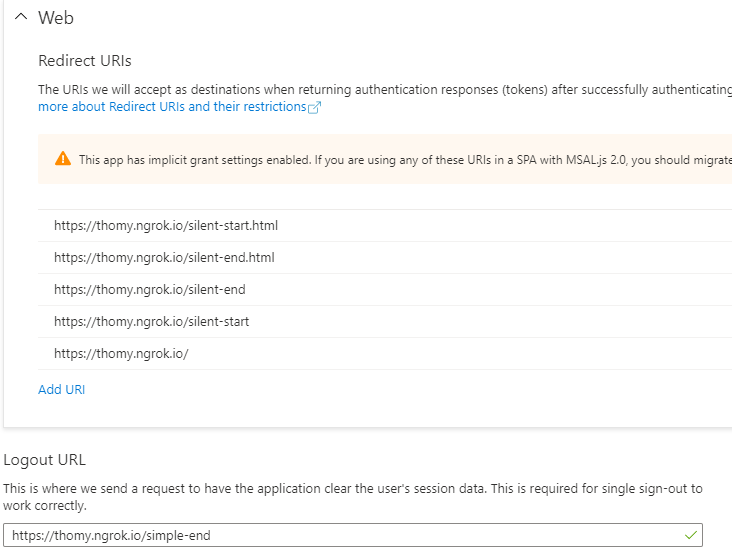Click the implicit grant warning message text
Image resolution: width=732 pixels, height=552 pixels.
point(405,160)
